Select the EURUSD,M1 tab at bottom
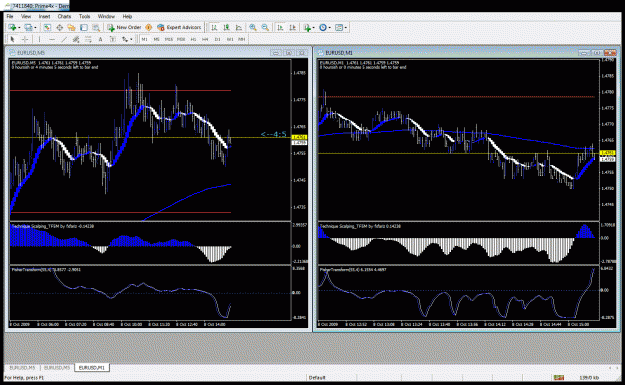625x385 pixels. 92,367
